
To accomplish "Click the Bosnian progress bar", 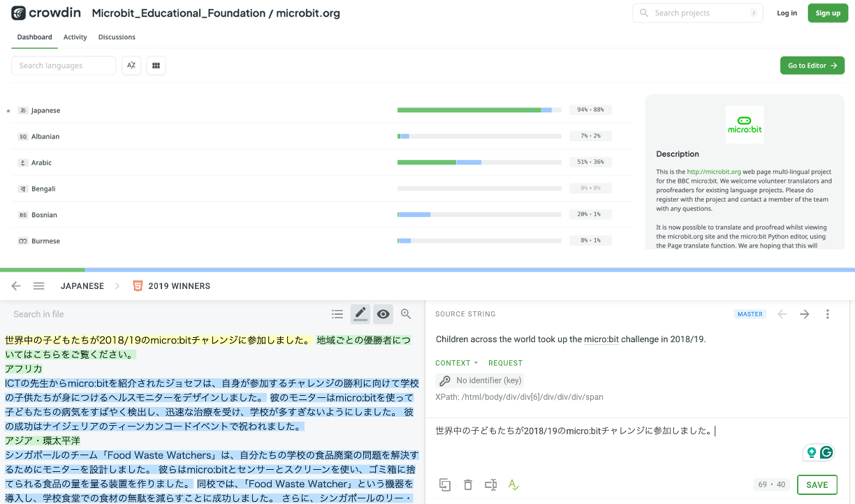I will (x=479, y=215).
